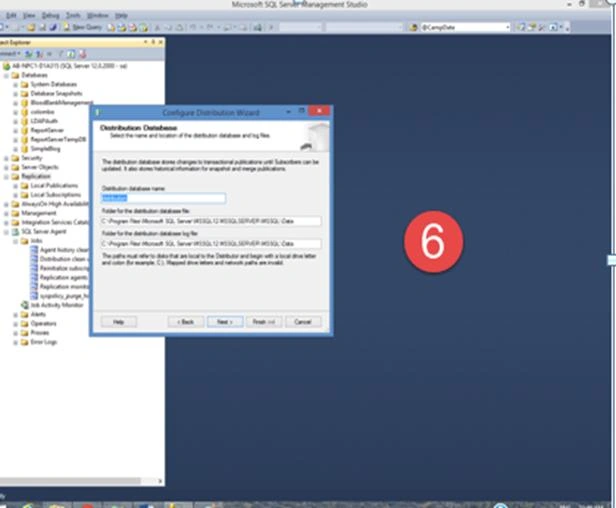Select the Integration Services Catalogs folder

pyautogui.click(x=55, y=222)
